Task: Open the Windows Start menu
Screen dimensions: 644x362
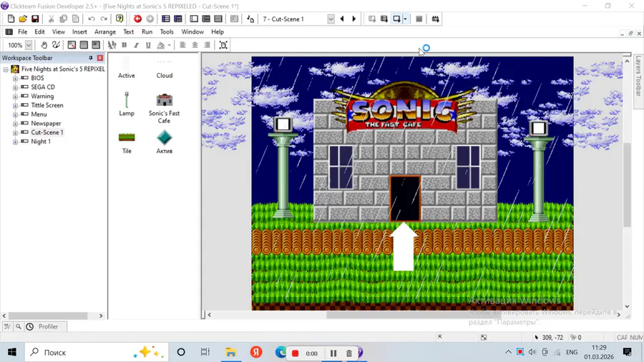Action: click(x=12, y=353)
